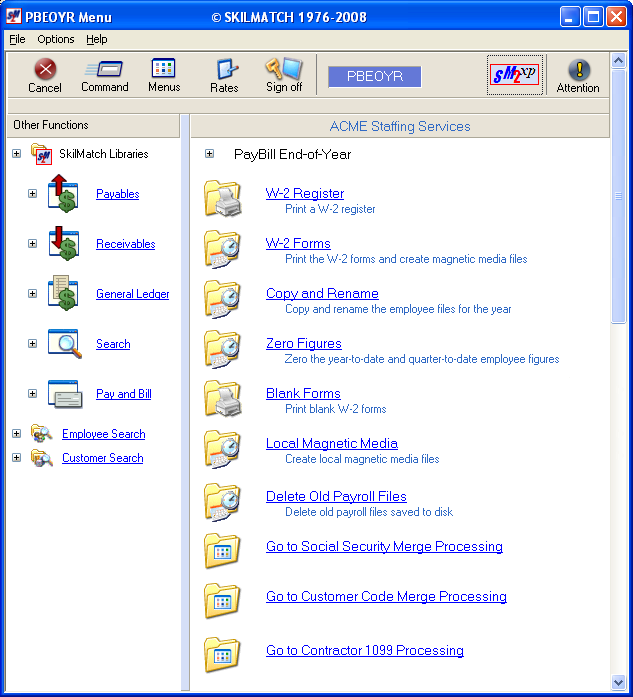The image size is (633, 697).
Task: Expand the Receivables tree node
Action: pos(32,244)
